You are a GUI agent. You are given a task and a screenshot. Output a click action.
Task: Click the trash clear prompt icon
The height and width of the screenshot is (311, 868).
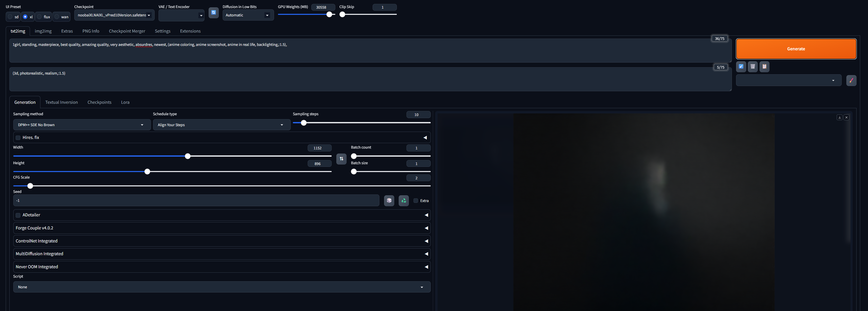tap(752, 66)
